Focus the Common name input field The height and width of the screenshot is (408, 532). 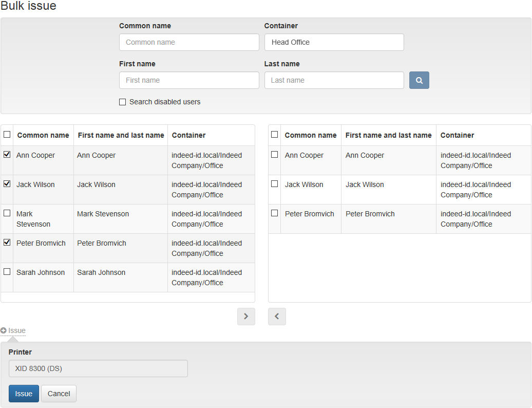point(189,42)
